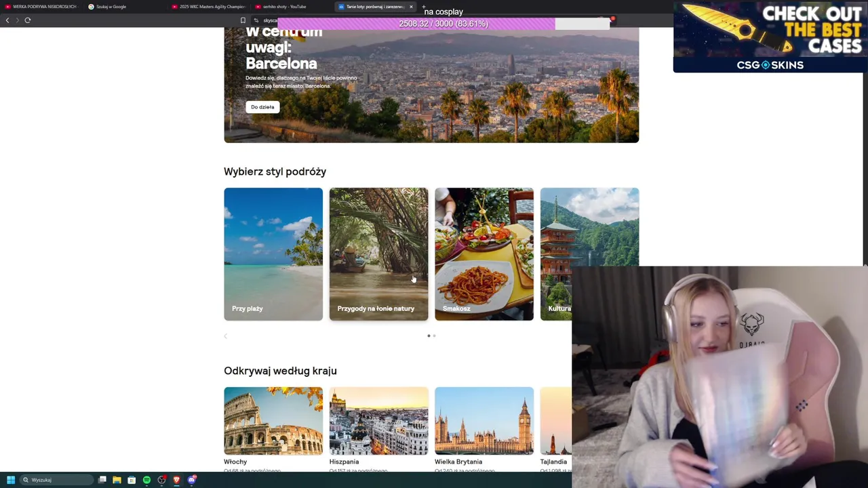868x488 pixels.
Task: Click the Do dzieła button
Action: pos(262,107)
